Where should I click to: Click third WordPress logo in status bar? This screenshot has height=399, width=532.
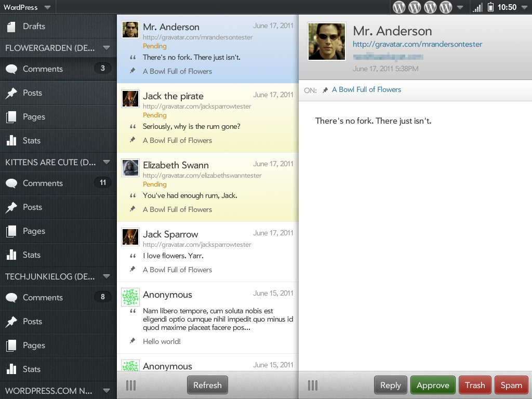430,7
